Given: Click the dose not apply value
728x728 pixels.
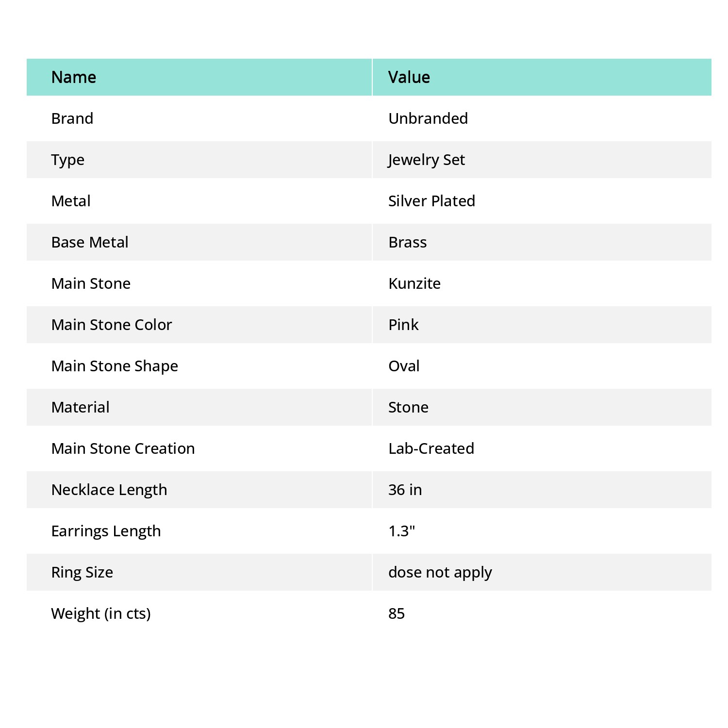Looking at the screenshot, I should click(x=440, y=573).
